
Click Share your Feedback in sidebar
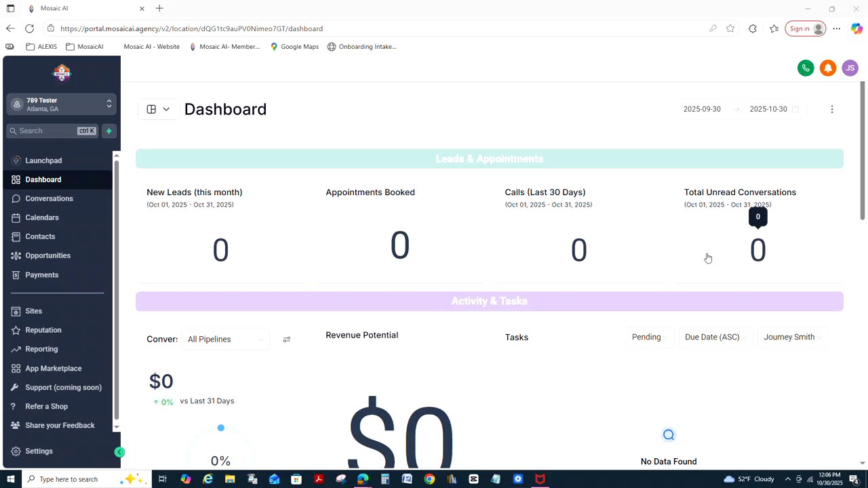click(58, 426)
